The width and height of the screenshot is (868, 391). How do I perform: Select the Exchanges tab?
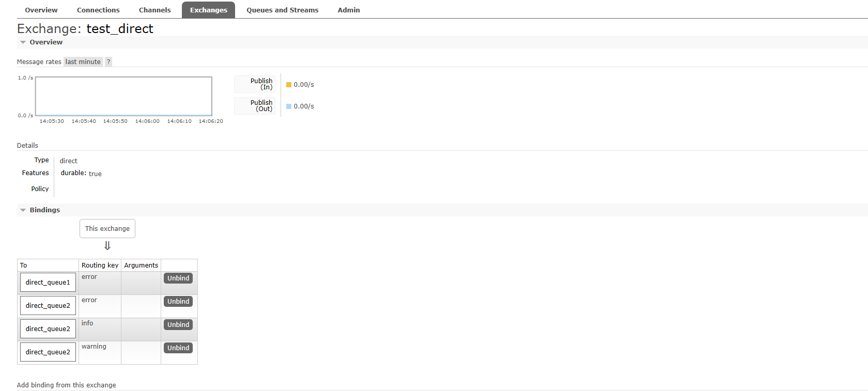(209, 10)
